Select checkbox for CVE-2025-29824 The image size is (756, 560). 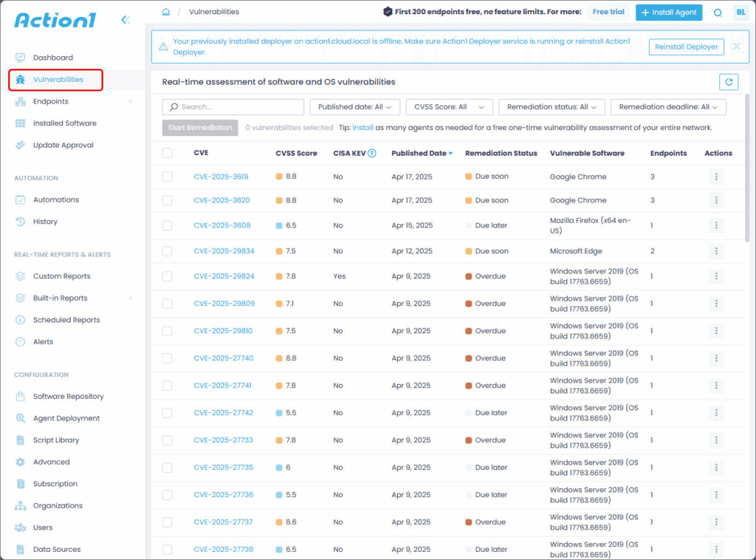coord(168,276)
